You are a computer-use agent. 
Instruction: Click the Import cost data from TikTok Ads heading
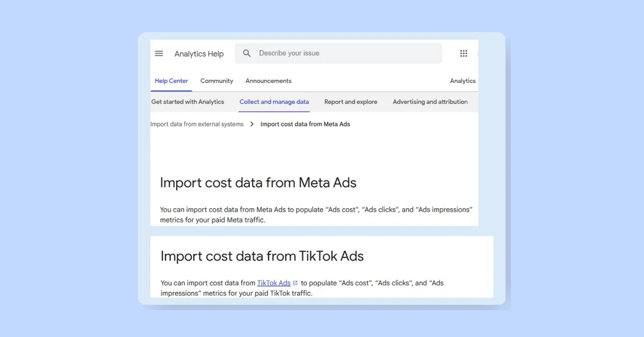[262, 256]
